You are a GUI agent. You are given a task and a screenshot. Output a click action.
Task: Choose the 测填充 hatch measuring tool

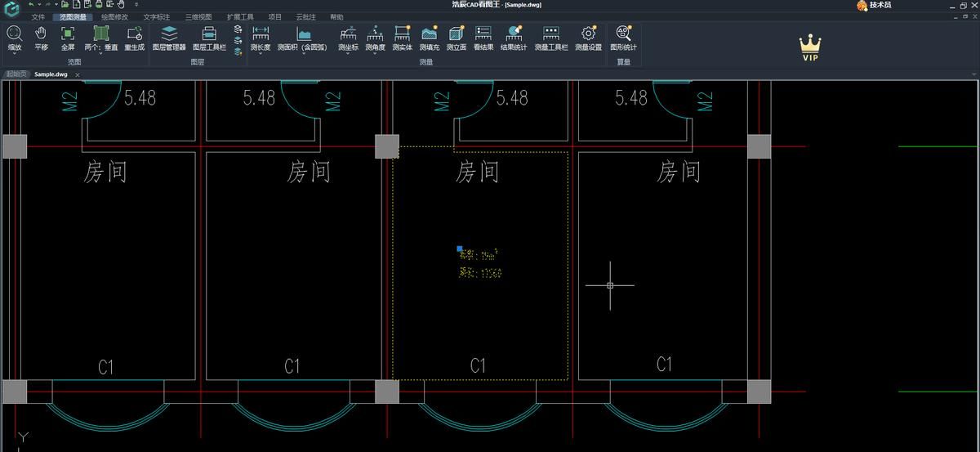430,37
